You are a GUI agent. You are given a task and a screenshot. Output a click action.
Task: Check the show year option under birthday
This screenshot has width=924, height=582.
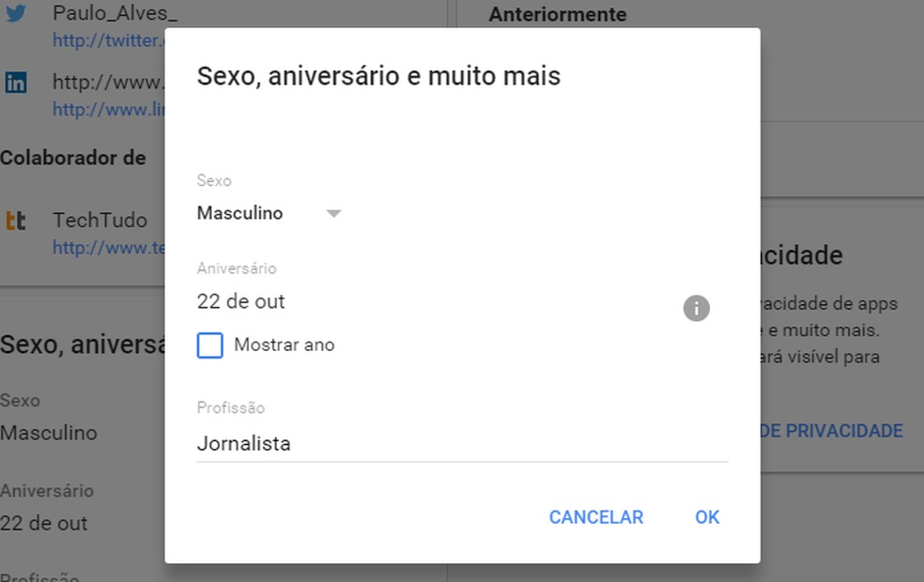point(210,345)
